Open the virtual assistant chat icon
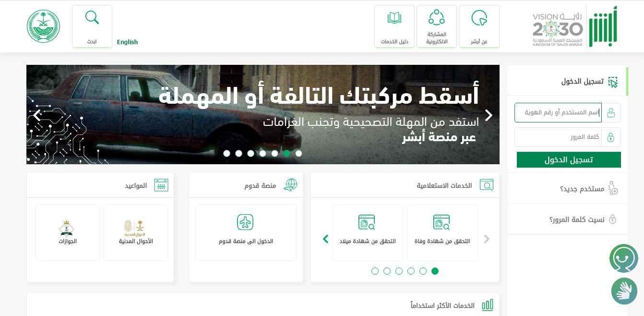The height and width of the screenshot is (316, 644). [623, 258]
